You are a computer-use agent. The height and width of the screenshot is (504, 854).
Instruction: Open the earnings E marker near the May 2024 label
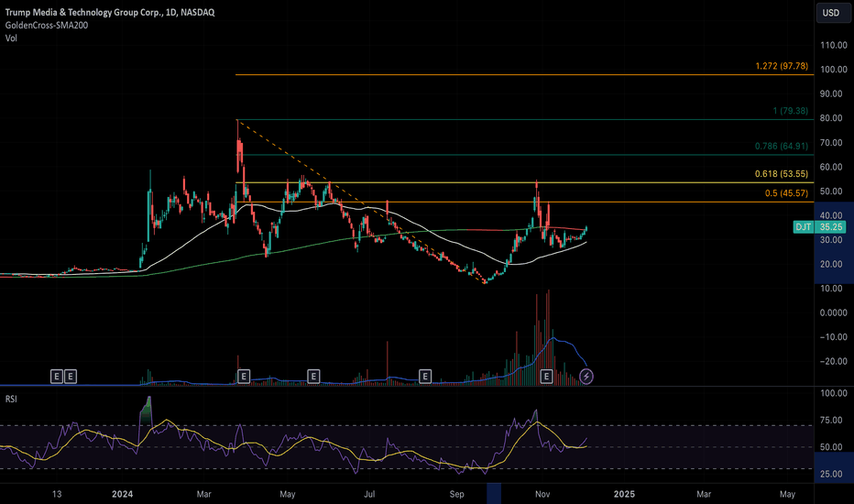click(313, 376)
